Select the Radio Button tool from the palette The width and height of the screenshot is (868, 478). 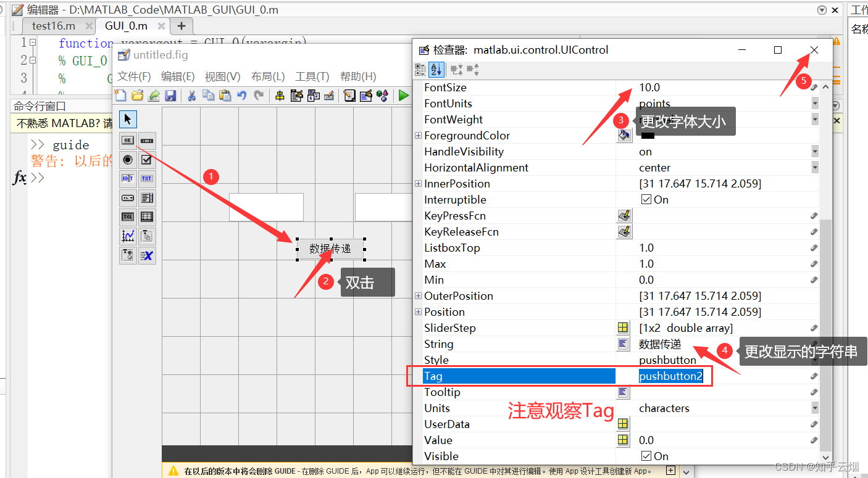[128, 160]
